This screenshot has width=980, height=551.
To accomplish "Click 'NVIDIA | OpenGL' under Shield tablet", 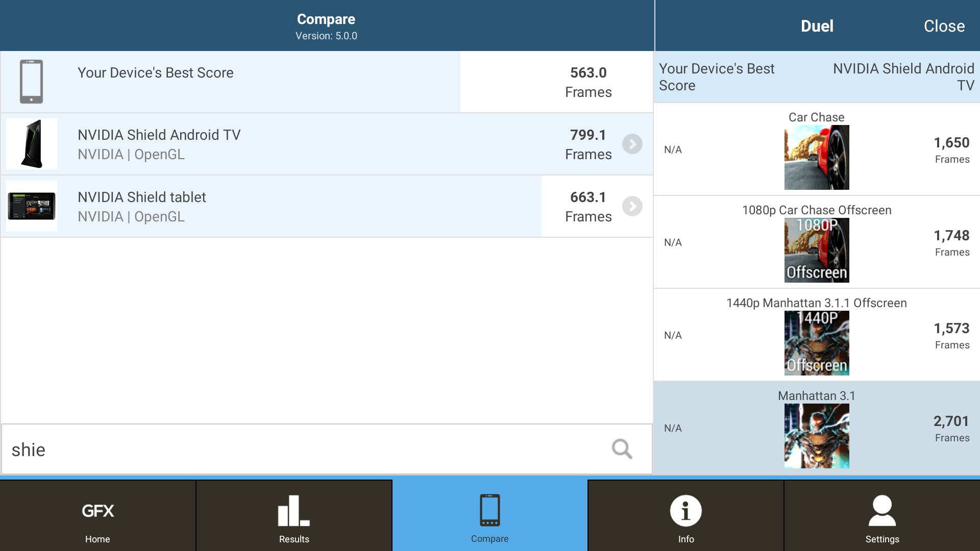I will [x=131, y=216].
